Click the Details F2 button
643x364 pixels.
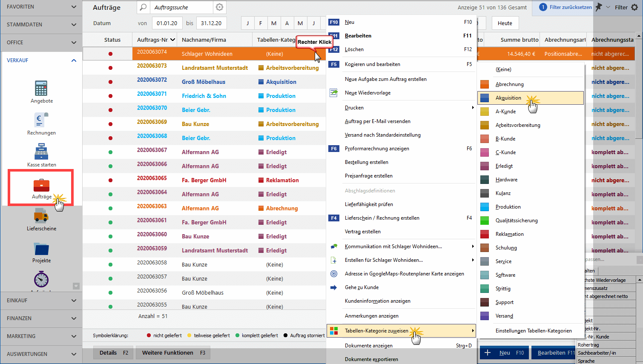point(113,353)
